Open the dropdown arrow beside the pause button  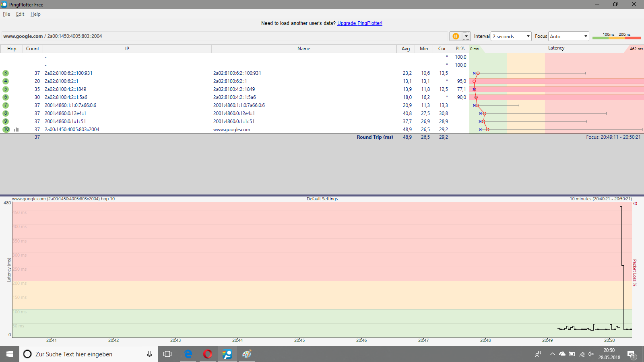[x=466, y=36]
